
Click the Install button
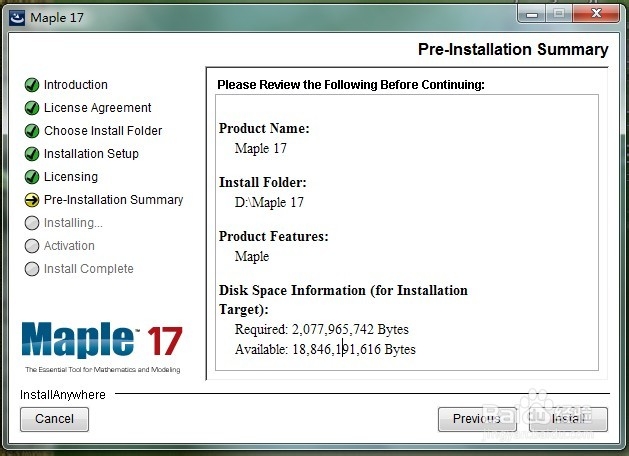click(568, 419)
